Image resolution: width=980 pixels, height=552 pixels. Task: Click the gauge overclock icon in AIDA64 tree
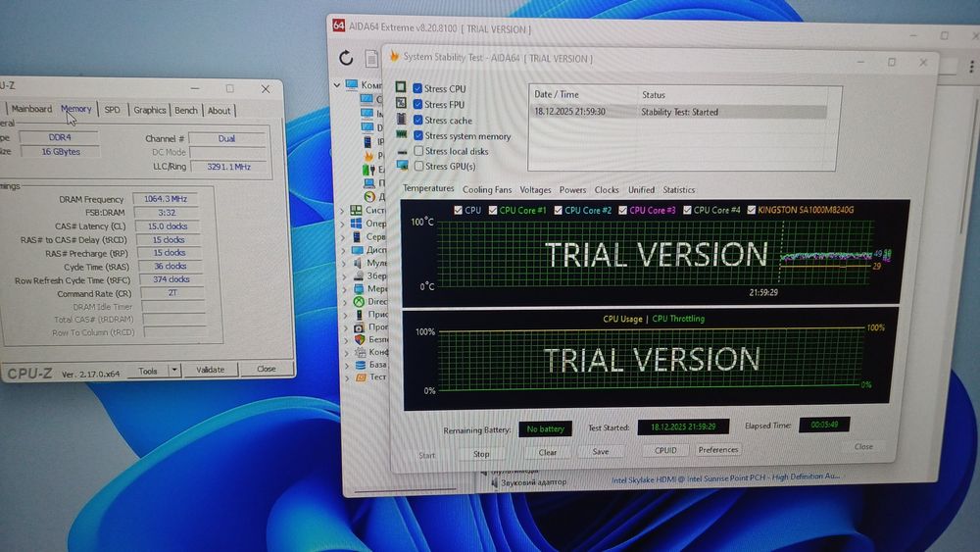point(369,196)
